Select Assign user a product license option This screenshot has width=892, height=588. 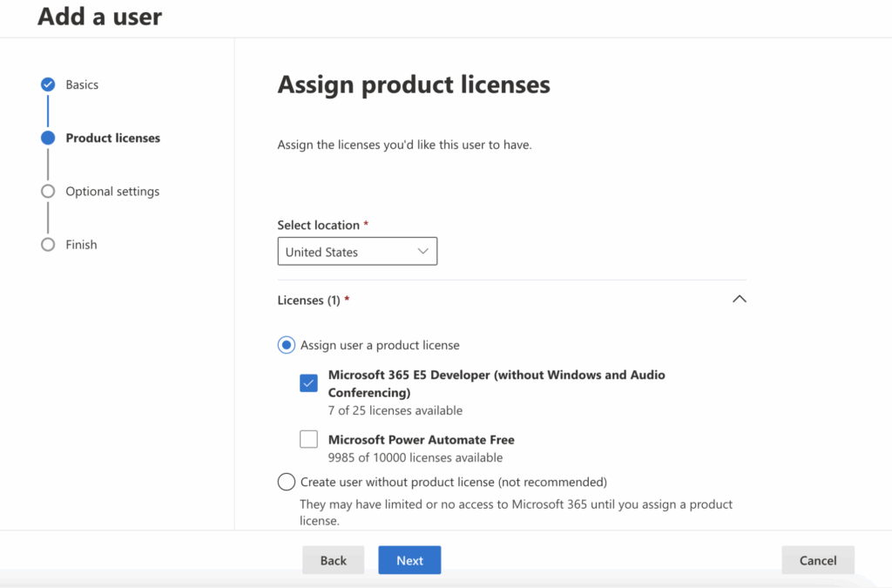(x=286, y=345)
